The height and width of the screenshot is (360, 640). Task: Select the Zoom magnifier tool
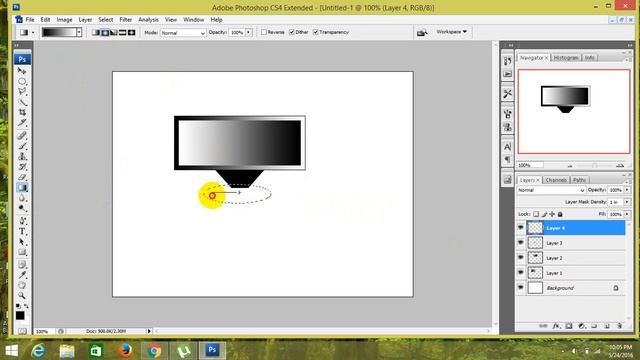coord(22,296)
